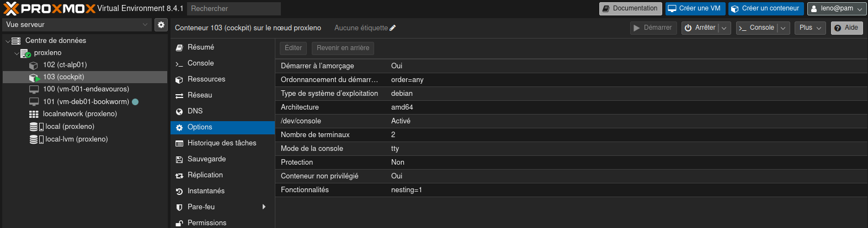Select VM 100 (vm-001-endeavouros)
Image resolution: width=868 pixels, height=228 pixels.
(x=86, y=89)
